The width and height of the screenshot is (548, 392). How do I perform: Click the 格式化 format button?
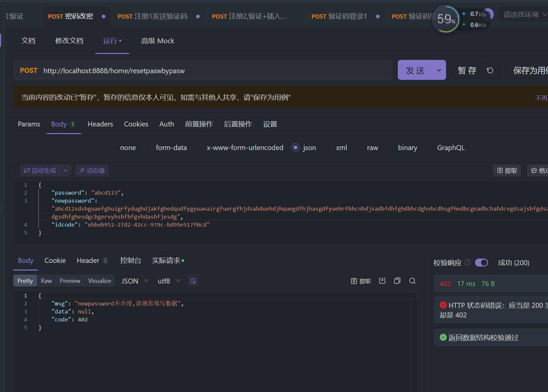[538, 170]
